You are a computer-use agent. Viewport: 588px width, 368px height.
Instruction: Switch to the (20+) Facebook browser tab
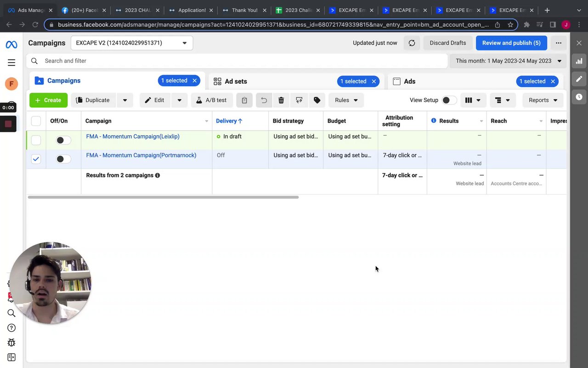click(x=83, y=10)
